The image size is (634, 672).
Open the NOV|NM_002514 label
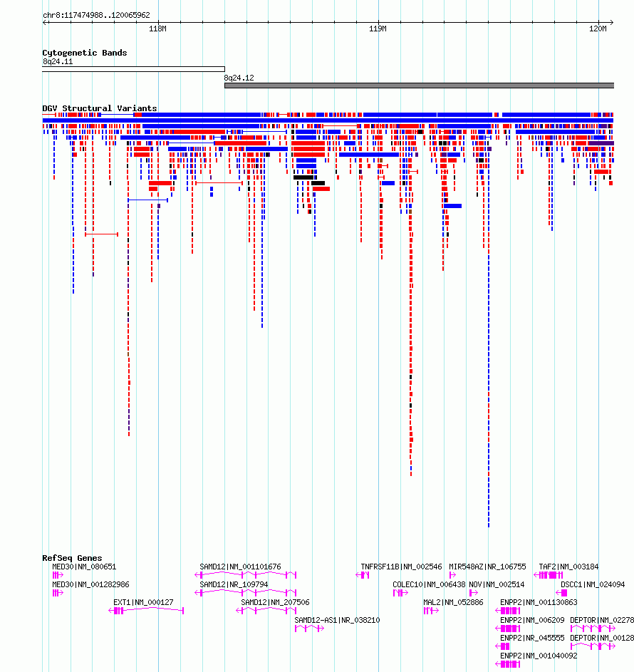click(497, 584)
